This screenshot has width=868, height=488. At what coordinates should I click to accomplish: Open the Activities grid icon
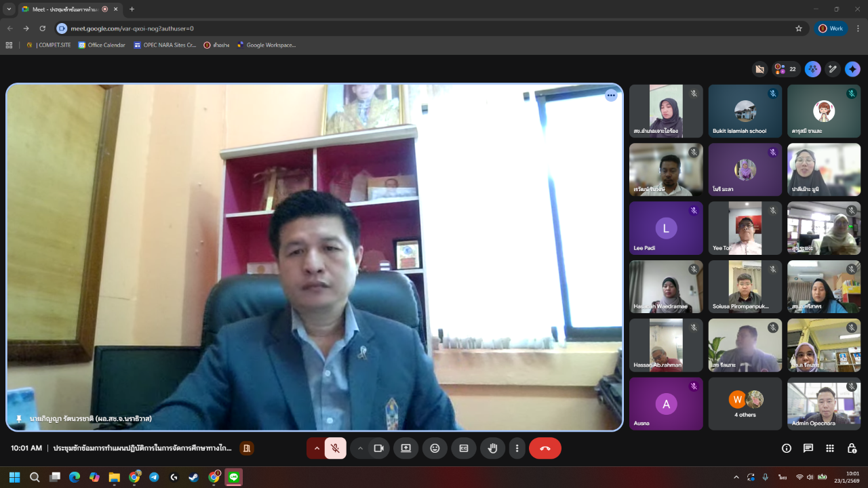click(830, 448)
